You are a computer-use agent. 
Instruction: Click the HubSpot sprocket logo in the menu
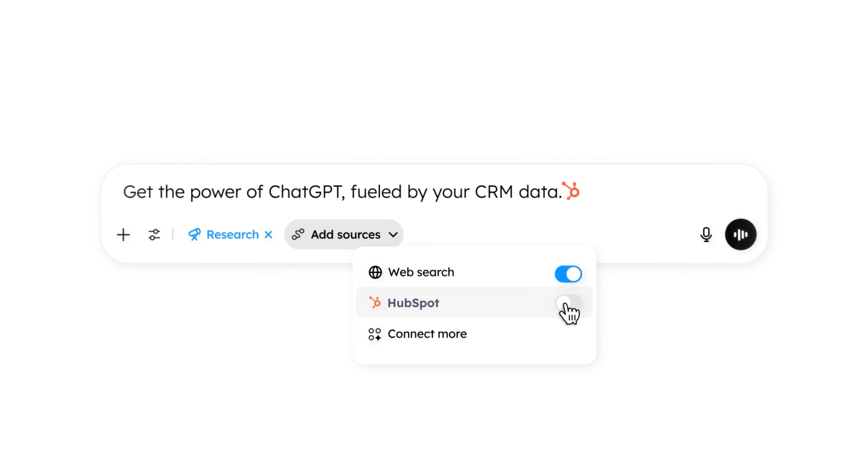point(375,303)
